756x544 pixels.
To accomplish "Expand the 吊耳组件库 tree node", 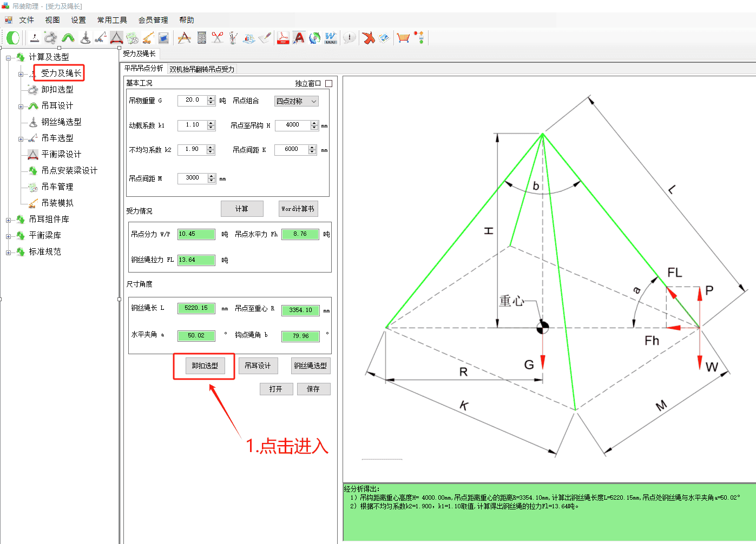I will pos(9,220).
